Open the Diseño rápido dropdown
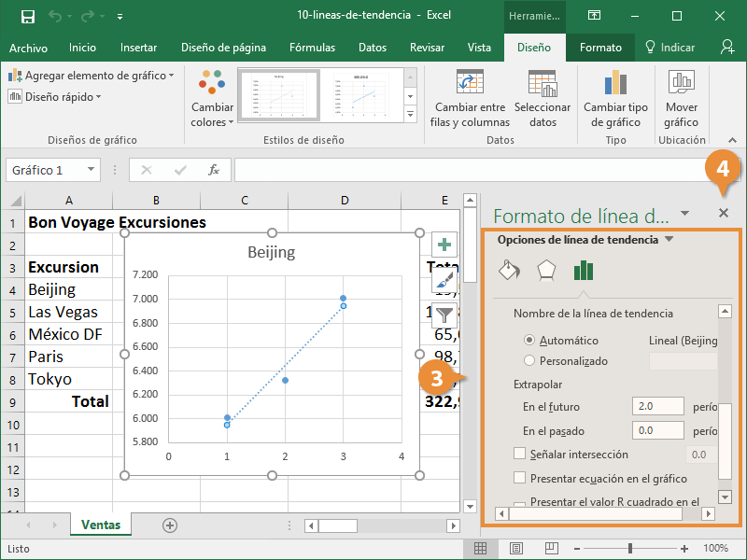Viewport: 747px width, 560px height. pyautogui.click(x=55, y=96)
